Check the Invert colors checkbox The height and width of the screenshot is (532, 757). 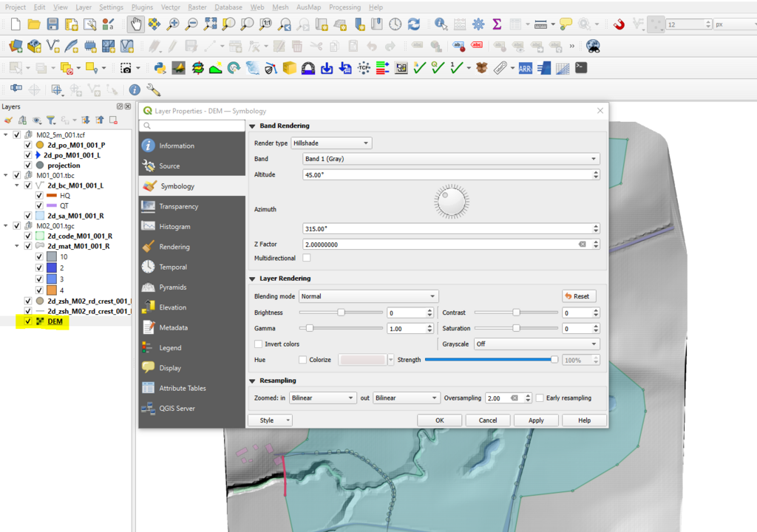click(259, 344)
